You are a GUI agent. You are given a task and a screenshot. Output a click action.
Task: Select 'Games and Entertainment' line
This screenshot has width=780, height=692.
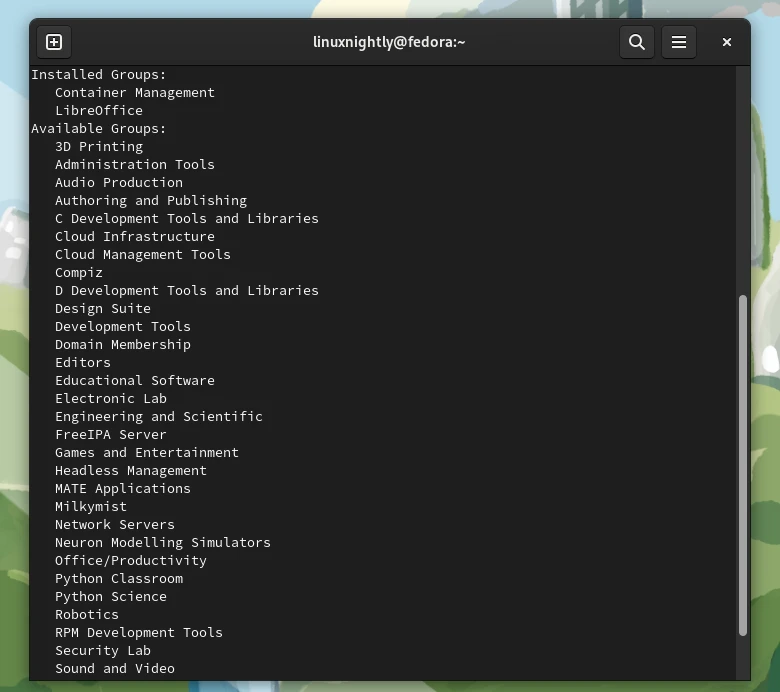pyautogui.click(x=147, y=452)
